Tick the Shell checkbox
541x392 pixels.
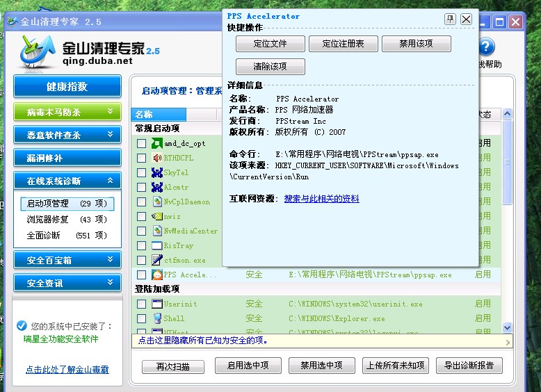pos(141,318)
